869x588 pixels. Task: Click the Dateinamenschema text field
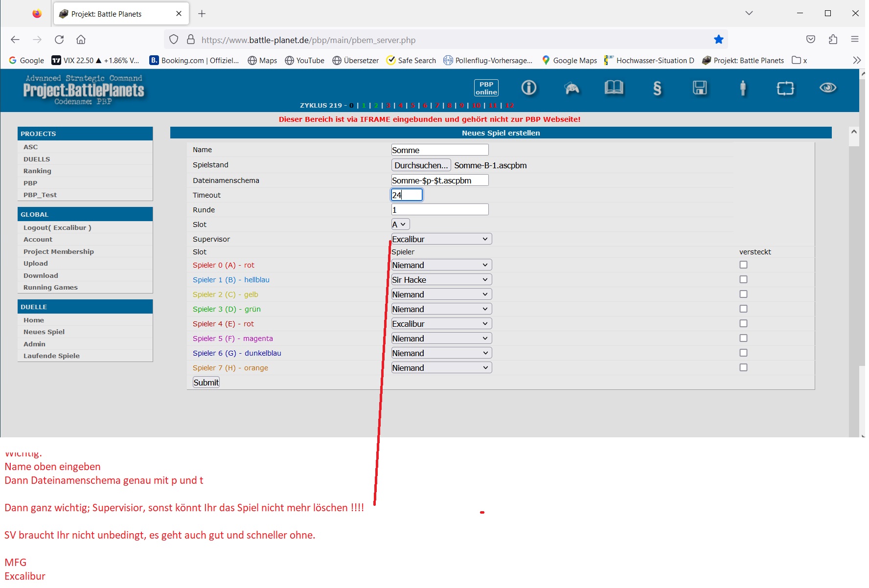[439, 181]
